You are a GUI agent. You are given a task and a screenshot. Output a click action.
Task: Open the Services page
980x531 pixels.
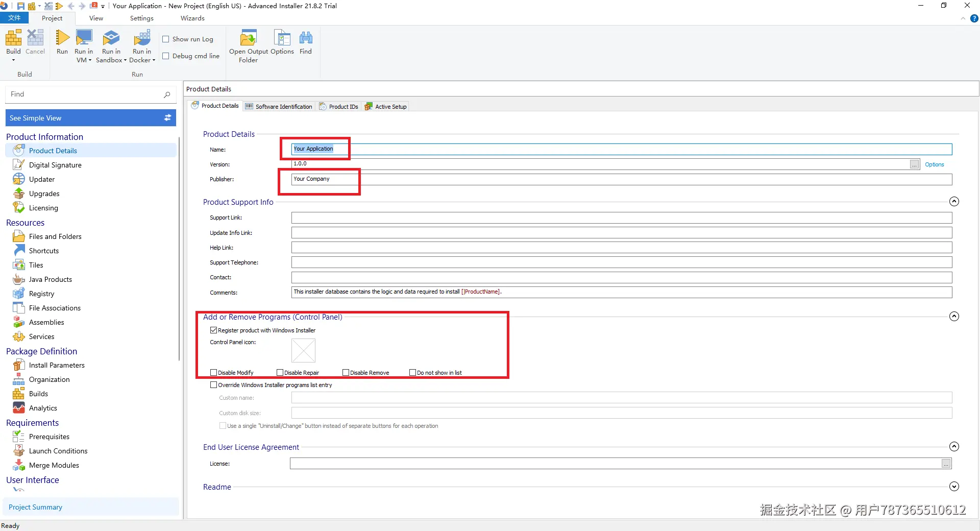coord(41,336)
